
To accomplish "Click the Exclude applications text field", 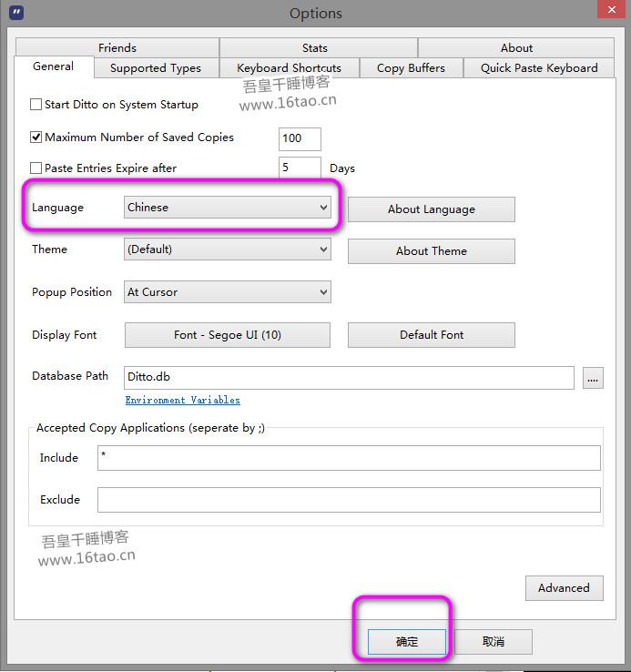I will click(x=349, y=500).
